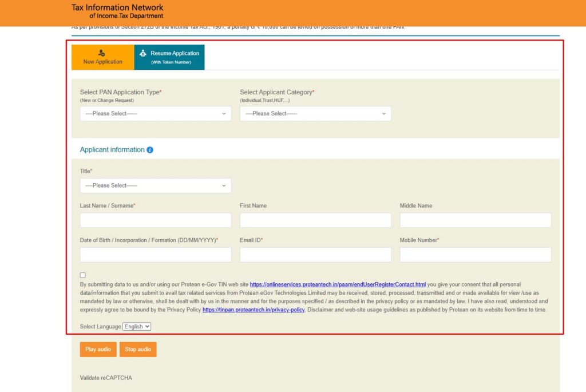Screen dimensions: 586x392
Task: Tick the consent agreement checkbox
Action: [83, 275]
